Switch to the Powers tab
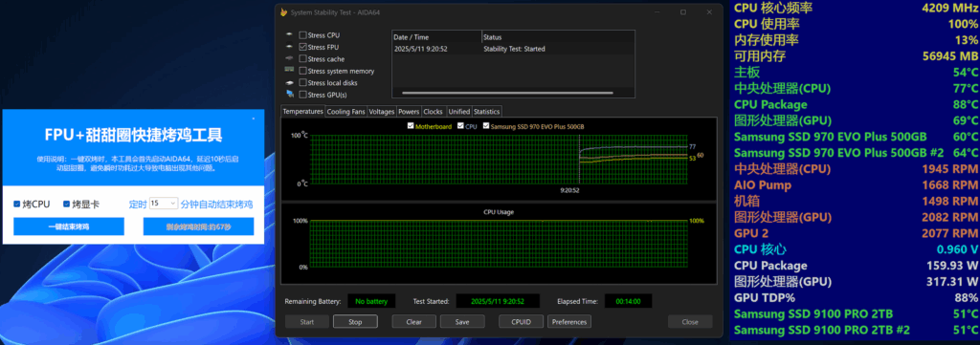The image size is (980, 345). 409,112
